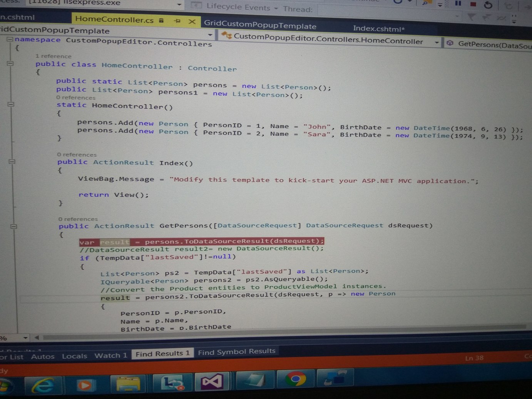
Task: Open the project navigation dropdown arrow
Action: (210, 35)
